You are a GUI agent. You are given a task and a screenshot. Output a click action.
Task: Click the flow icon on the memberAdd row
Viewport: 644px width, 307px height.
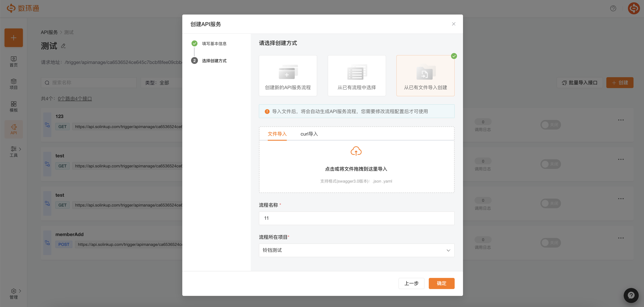[47, 243]
